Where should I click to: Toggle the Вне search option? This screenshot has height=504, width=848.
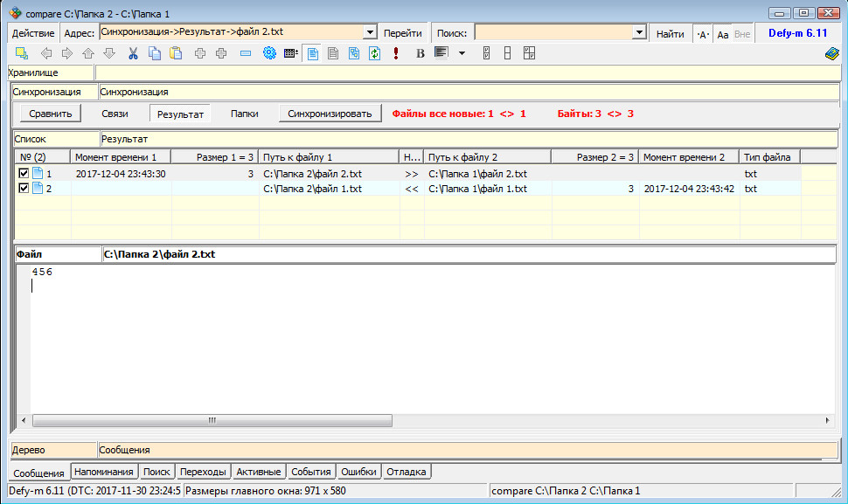tap(742, 33)
